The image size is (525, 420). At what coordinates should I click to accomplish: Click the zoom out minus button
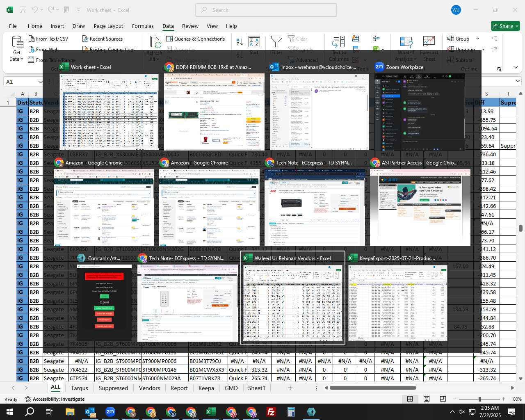click(x=455, y=399)
